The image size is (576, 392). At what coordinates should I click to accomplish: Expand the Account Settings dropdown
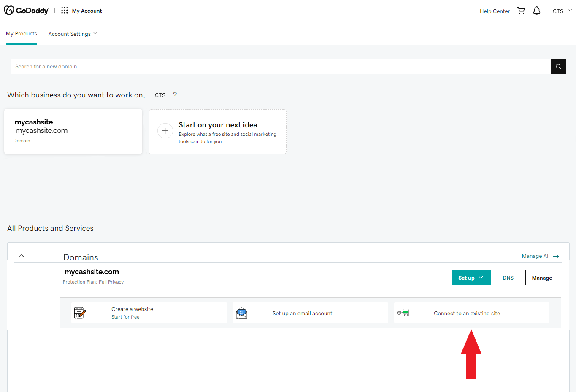(x=72, y=34)
